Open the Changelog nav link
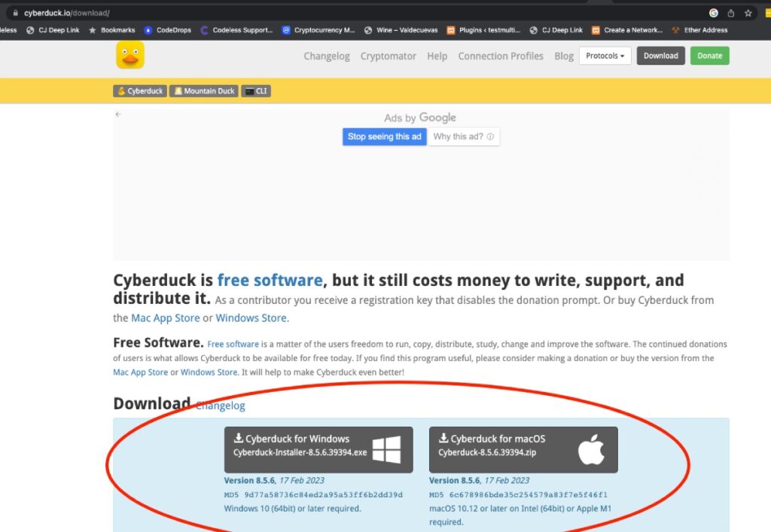771x532 pixels. 327,56
